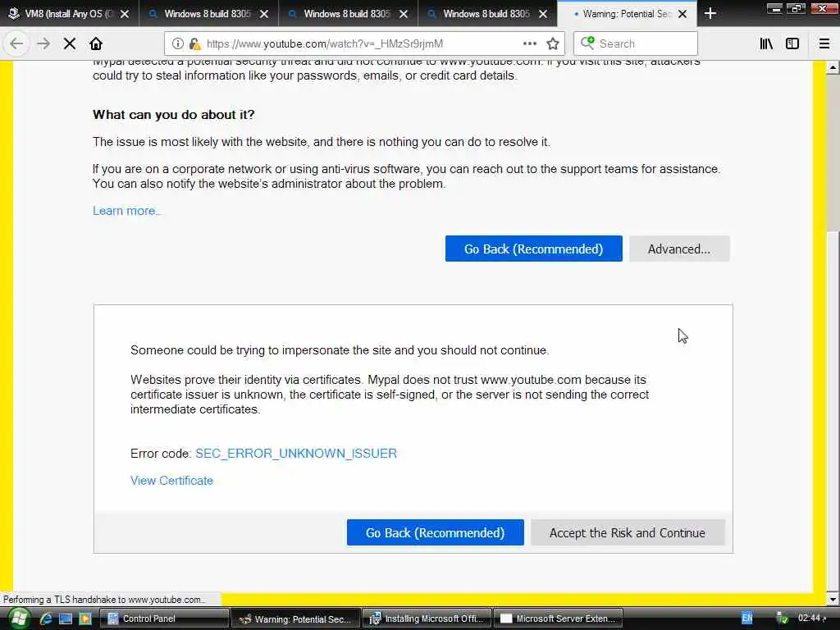
Task: Open the View Certificate link
Action: [x=172, y=481]
